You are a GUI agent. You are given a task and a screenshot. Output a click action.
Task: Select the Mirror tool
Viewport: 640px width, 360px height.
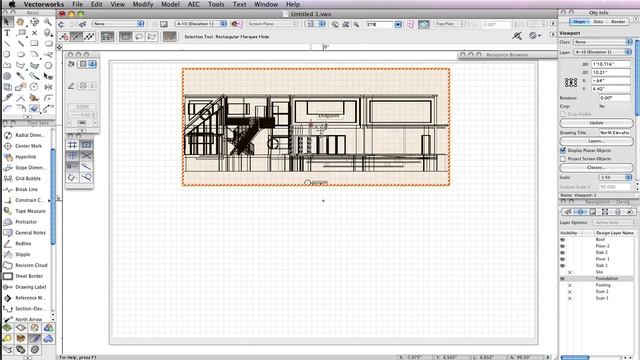[x=48, y=87]
